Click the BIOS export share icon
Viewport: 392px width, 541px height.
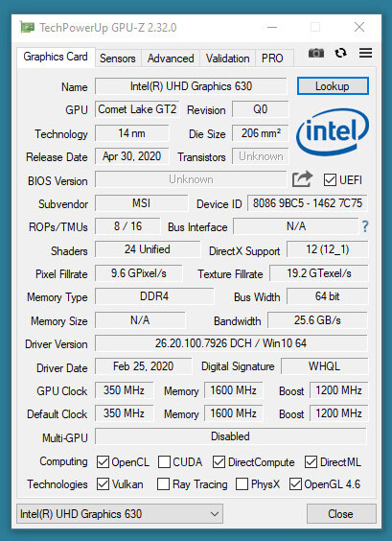tap(302, 179)
